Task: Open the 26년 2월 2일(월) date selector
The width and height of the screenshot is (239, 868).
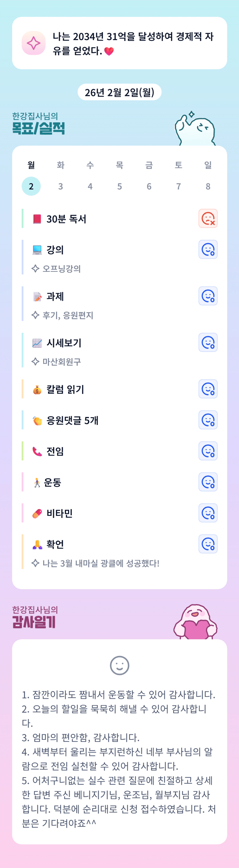Action: [120, 92]
